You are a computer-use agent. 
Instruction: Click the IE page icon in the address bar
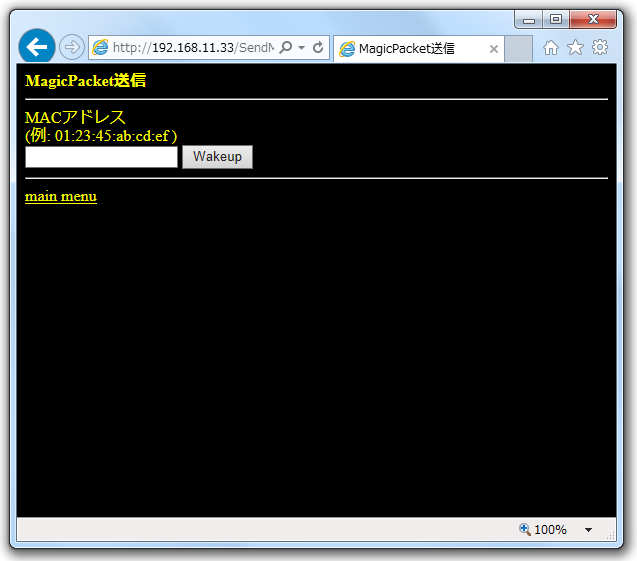100,48
